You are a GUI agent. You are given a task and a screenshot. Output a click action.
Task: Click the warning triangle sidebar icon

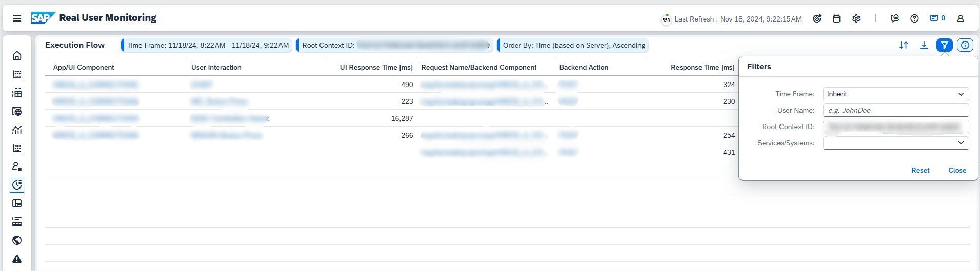[x=17, y=259]
